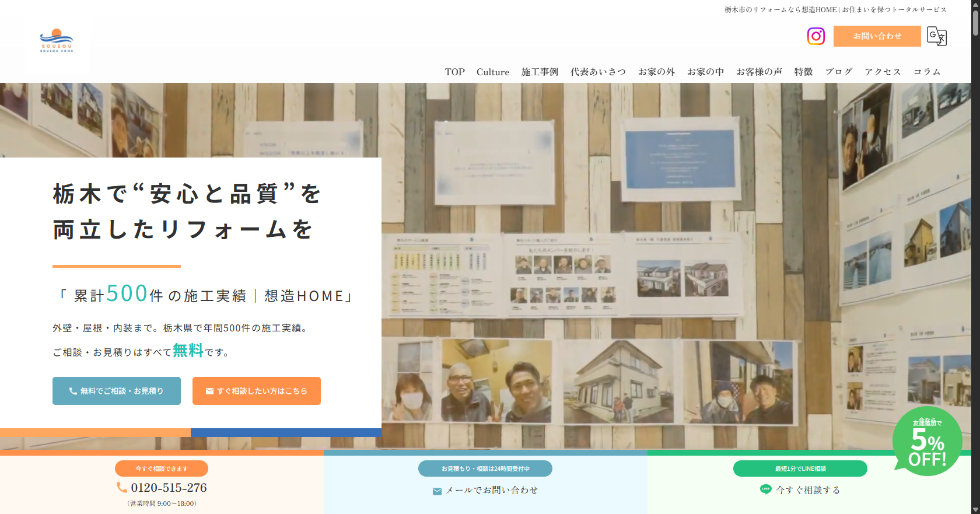The image size is (980, 514).
Task: Open the Instagram icon link
Action: point(815,36)
